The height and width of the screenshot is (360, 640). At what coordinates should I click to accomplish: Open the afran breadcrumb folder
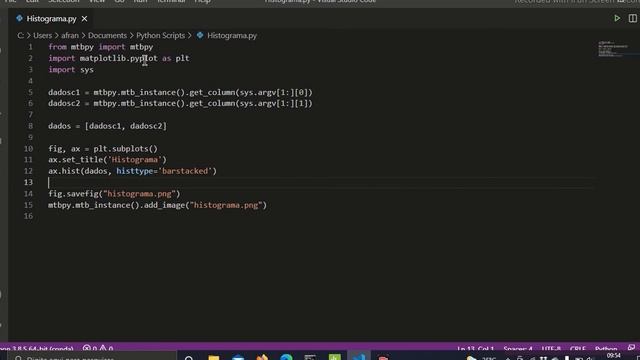point(70,36)
